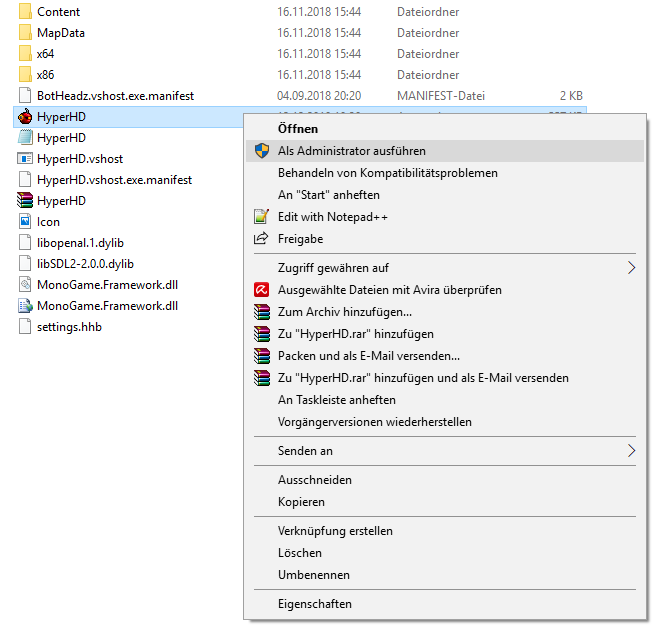Click WinRAR icon beside hinzufügen und als E-Mail versenden
Screen dimensions: 652x626
pos(262,378)
